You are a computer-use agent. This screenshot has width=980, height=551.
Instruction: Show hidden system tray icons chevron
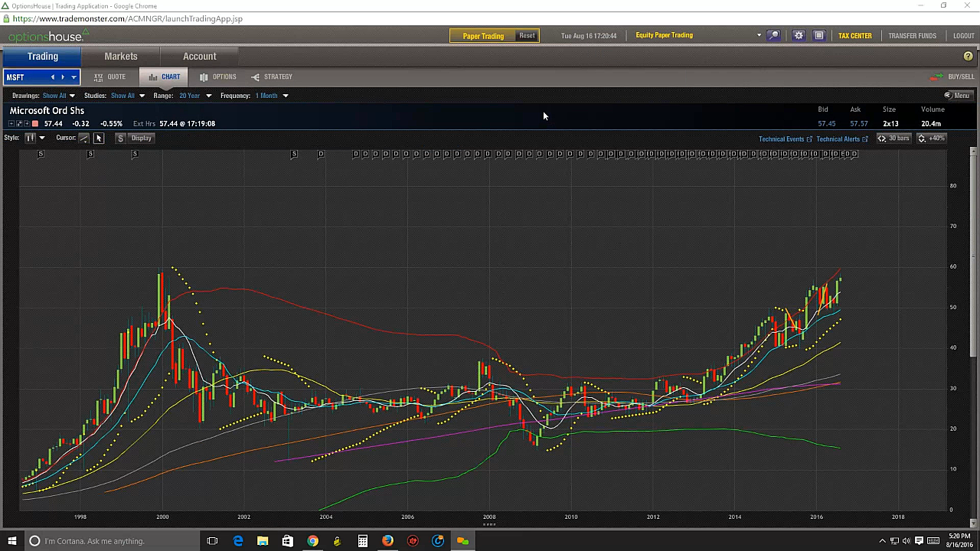[882, 541]
